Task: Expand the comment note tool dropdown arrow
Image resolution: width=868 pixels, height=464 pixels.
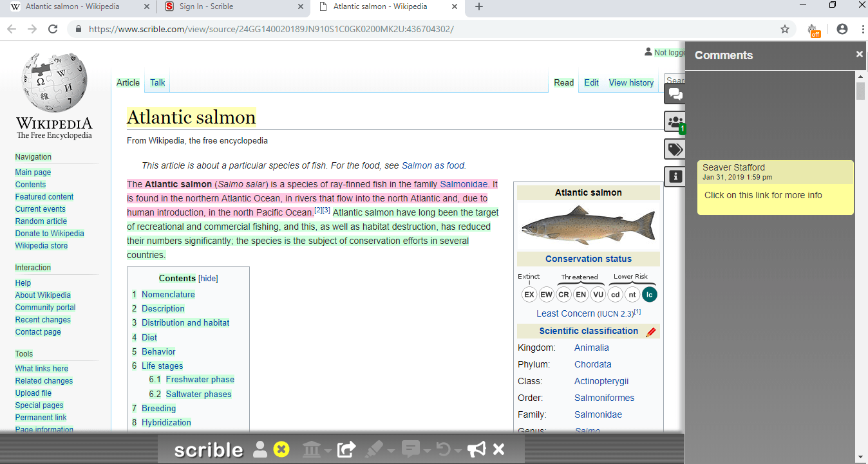Action: 427,450
